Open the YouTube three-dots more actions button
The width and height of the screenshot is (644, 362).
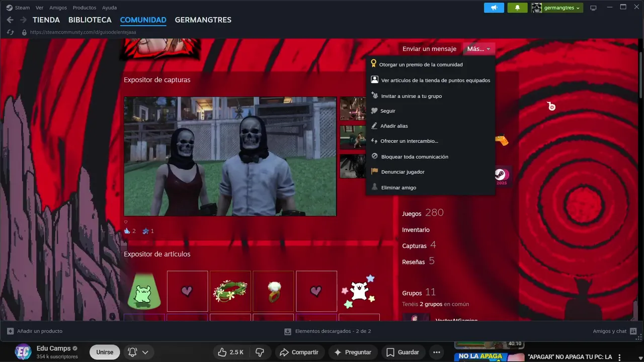pyautogui.click(x=437, y=352)
